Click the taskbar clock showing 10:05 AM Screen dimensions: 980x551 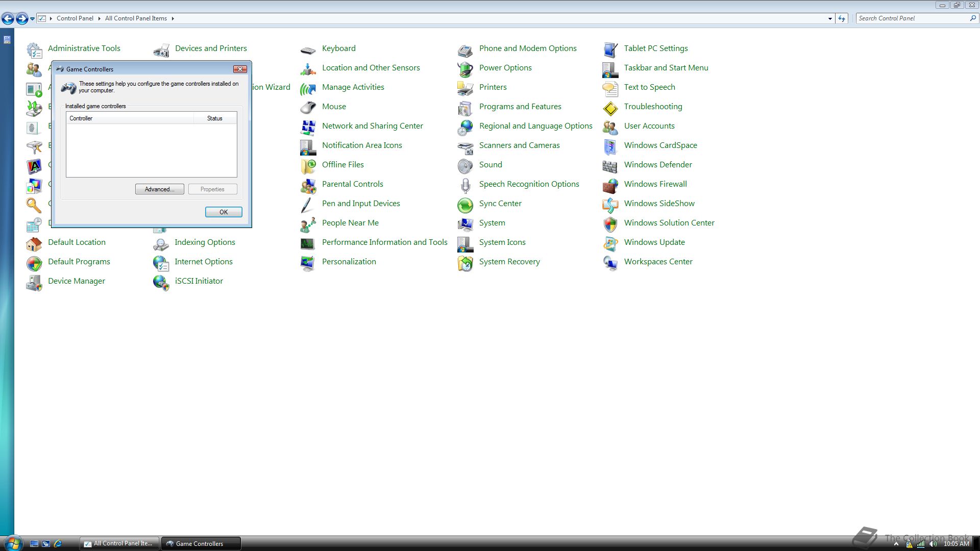[956, 544]
